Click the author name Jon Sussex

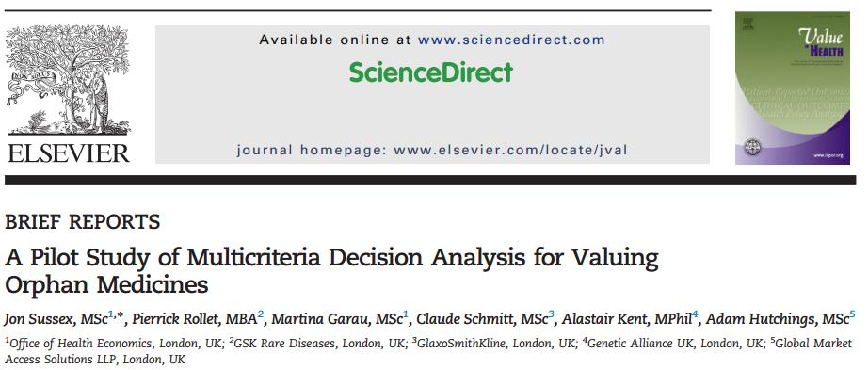[x=40, y=319]
